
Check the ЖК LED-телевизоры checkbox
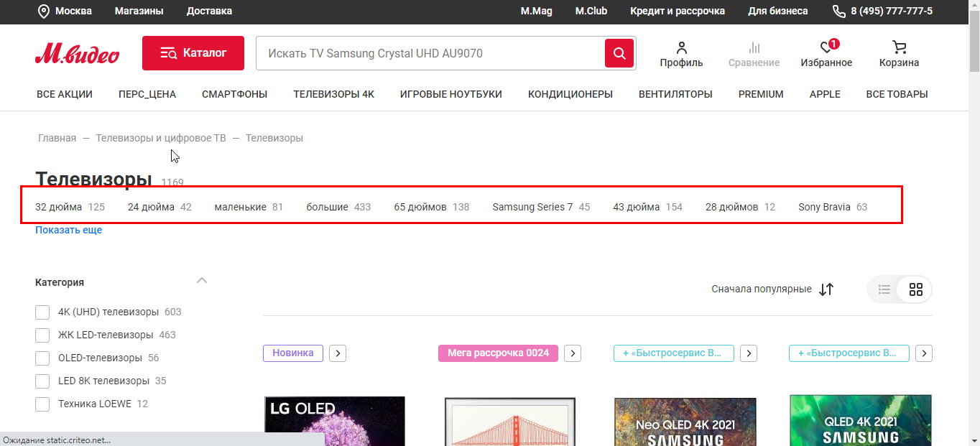(42, 335)
